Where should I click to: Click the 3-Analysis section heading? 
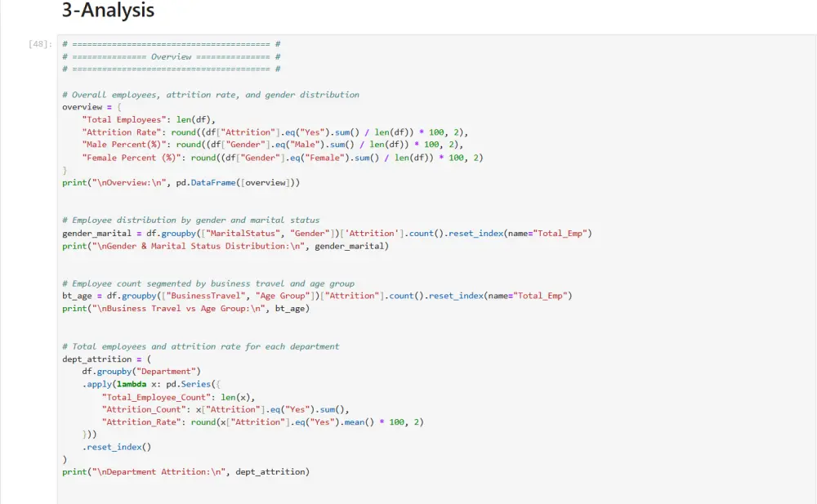coord(108,11)
